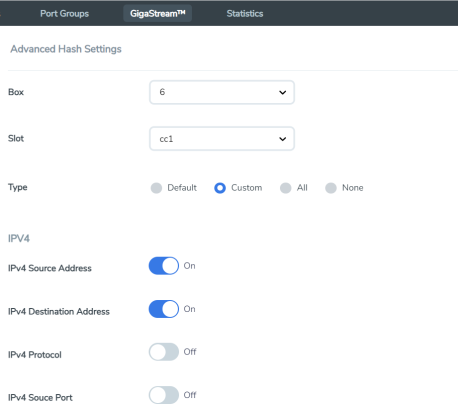Open the Box dropdown showing value 6
This screenshot has height=406, width=458.
[222, 92]
